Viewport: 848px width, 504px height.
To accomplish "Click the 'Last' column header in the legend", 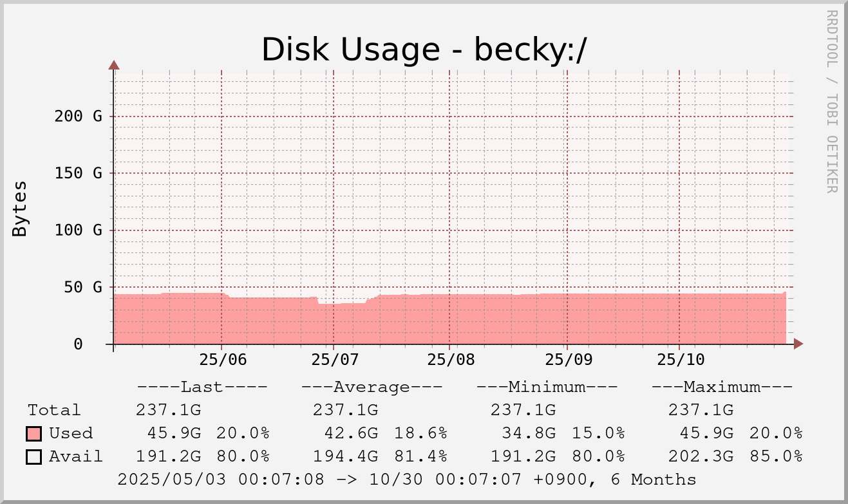I will pos(202,387).
